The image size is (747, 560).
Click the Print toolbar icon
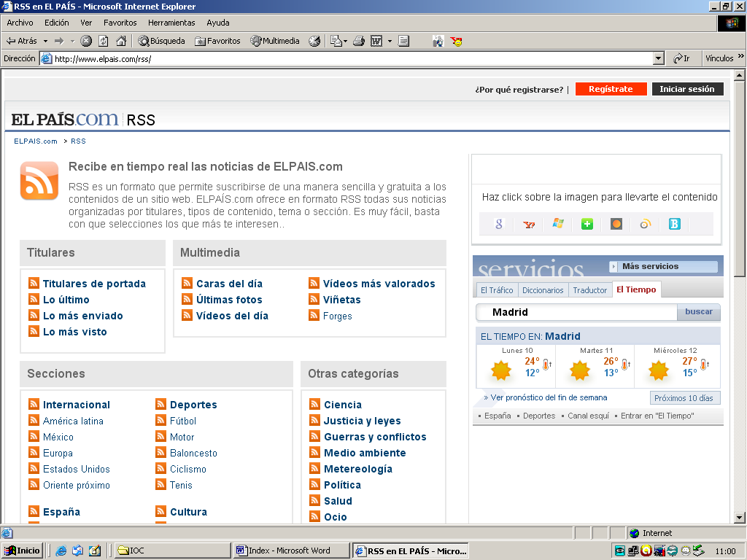click(x=359, y=42)
